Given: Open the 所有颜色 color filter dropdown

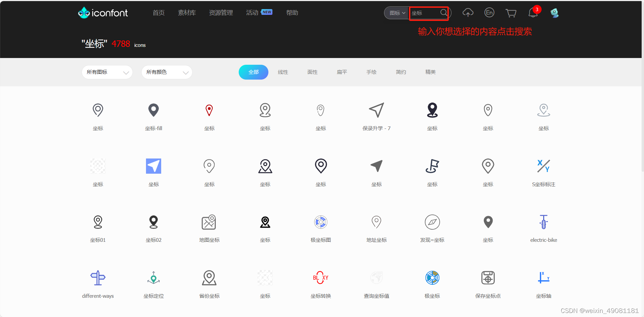Looking at the screenshot, I should [x=167, y=72].
